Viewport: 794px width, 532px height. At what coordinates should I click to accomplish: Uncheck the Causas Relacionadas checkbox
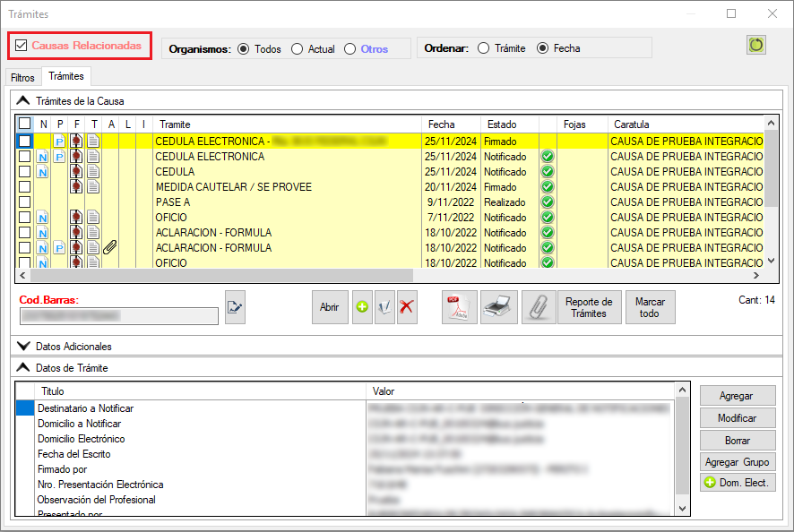22,46
